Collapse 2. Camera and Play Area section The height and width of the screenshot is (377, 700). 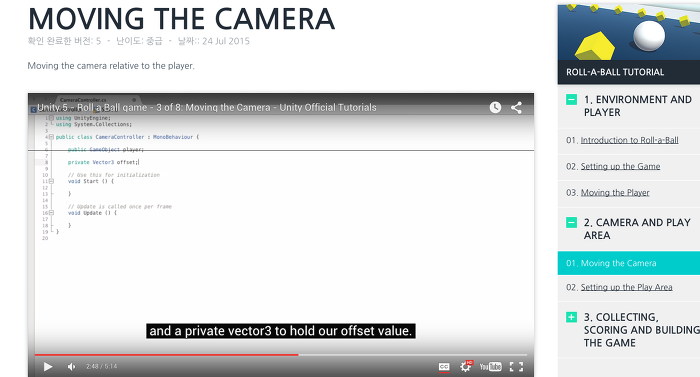tap(571, 222)
